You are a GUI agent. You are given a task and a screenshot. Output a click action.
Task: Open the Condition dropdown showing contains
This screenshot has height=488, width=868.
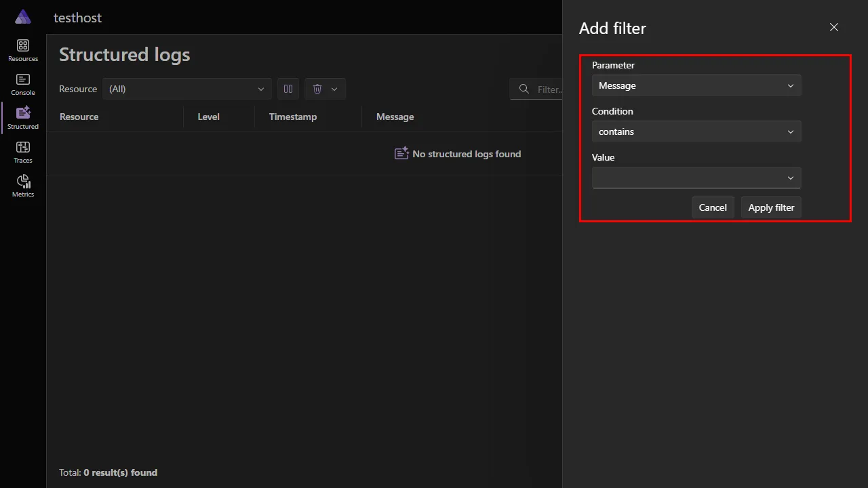point(696,131)
